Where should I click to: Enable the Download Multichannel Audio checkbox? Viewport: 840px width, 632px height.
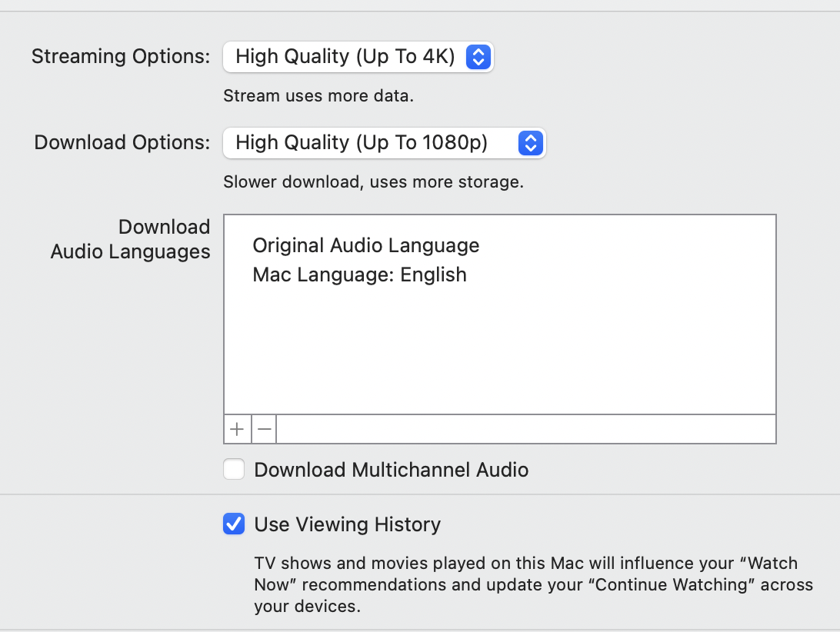(x=235, y=470)
